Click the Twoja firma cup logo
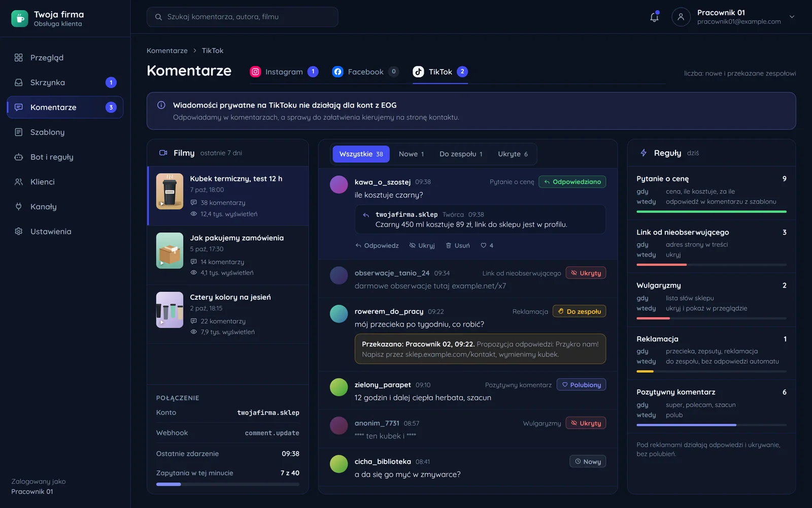The image size is (812, 508). coord(20,19)
